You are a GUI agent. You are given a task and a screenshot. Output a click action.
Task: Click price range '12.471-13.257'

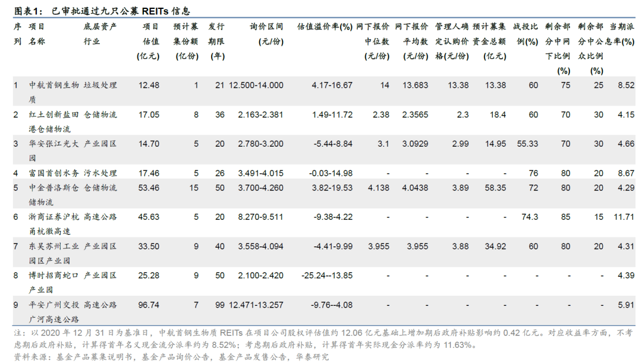(x=256, y=305)
